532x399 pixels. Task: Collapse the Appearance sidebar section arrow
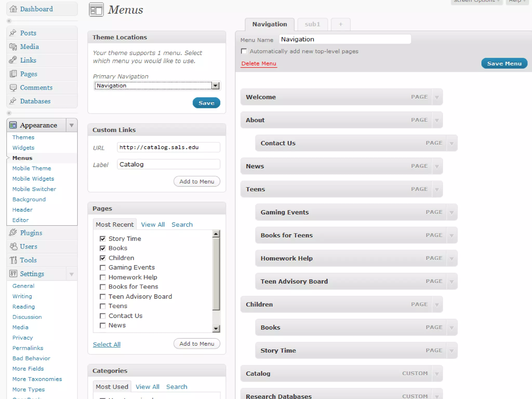(x=71, y=125)
